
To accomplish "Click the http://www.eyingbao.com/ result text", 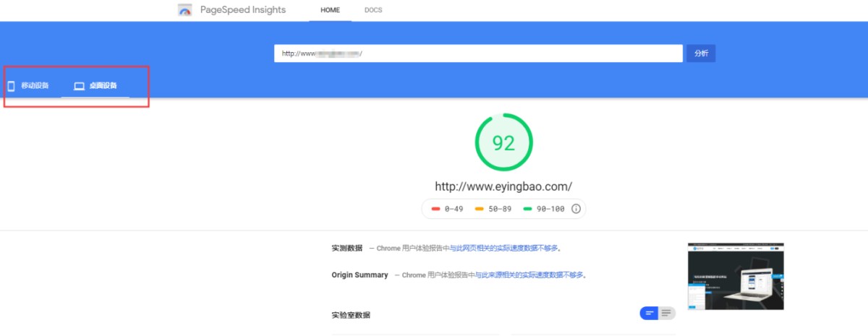I will pyautogui.click(x=503, y=186).
